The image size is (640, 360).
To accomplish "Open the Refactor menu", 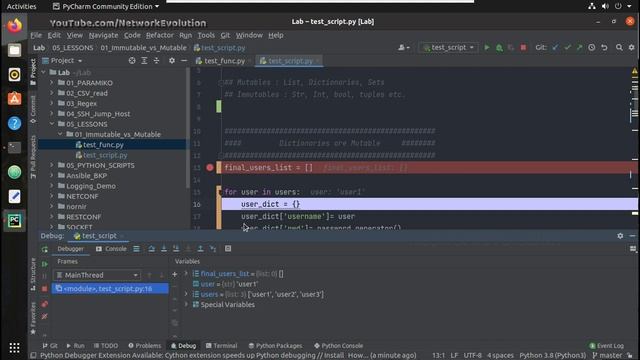I will click(160, 35).
